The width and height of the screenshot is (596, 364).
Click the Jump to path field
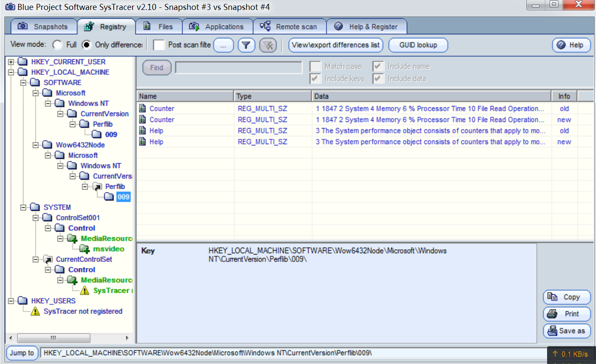(293, 353)
